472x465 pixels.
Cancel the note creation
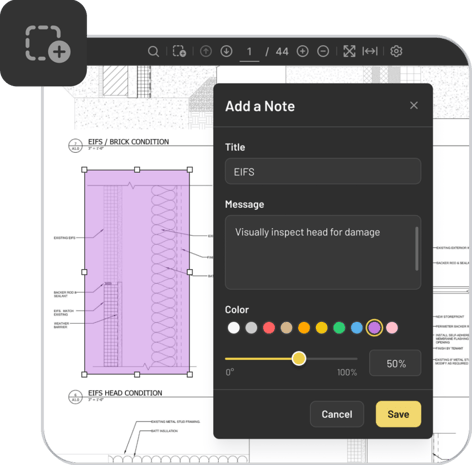click(337, 414)
